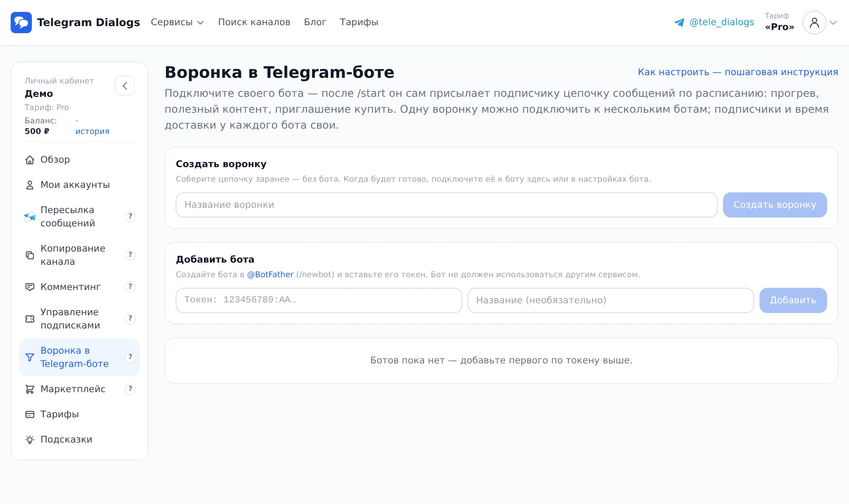Click the Тариф «Pro» label in header
Screen dimensions: 849x504
pos(780,22)
